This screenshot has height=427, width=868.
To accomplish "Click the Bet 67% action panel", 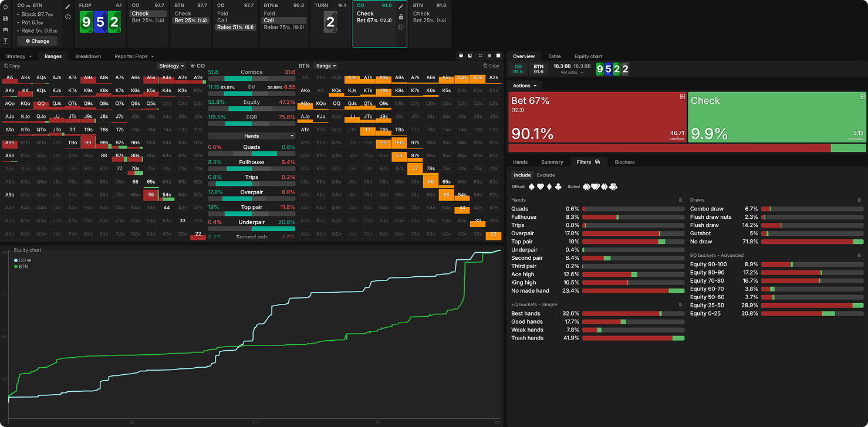I will tap(597, 117).
